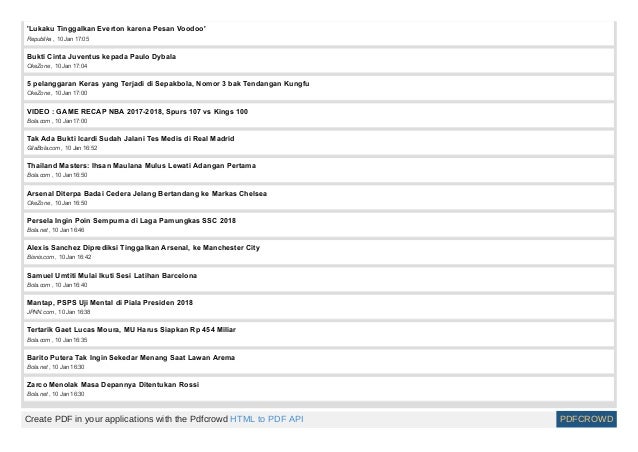Click the 'GilaBola.com, 10 Jan 16:52' source line
Screen dimensions: 638x452
(62, 148)
